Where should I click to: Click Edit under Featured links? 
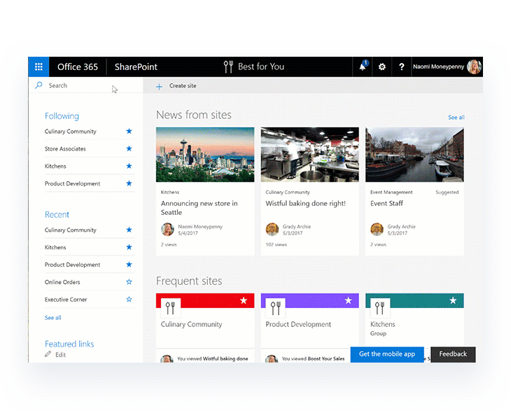pos(60,355)
